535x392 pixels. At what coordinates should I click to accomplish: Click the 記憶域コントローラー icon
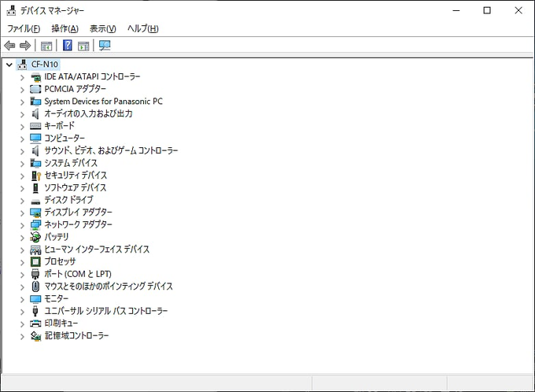[35, 336]
